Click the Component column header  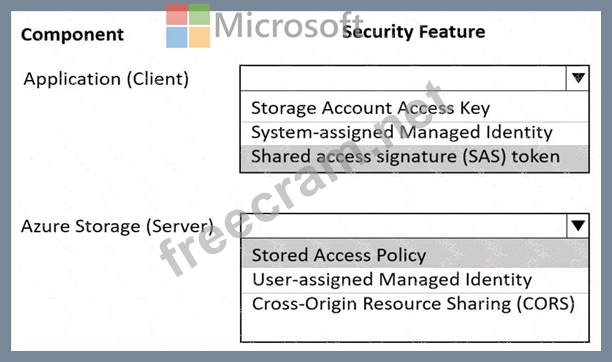point(72,34)
